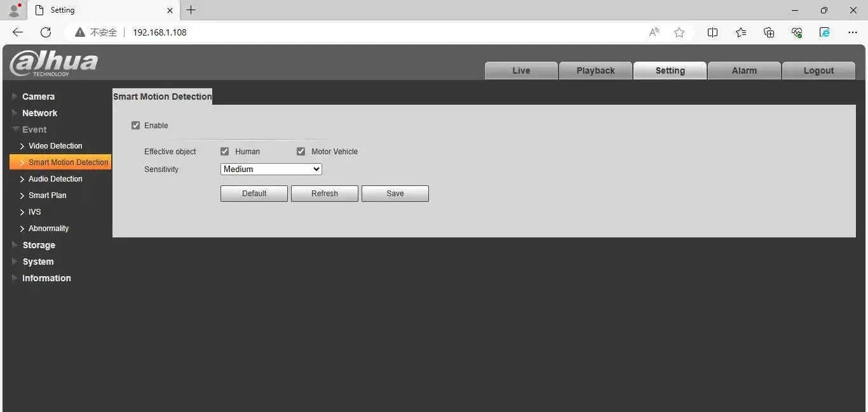Toggle the Motor Vehicle checkbox

(301, 152)
